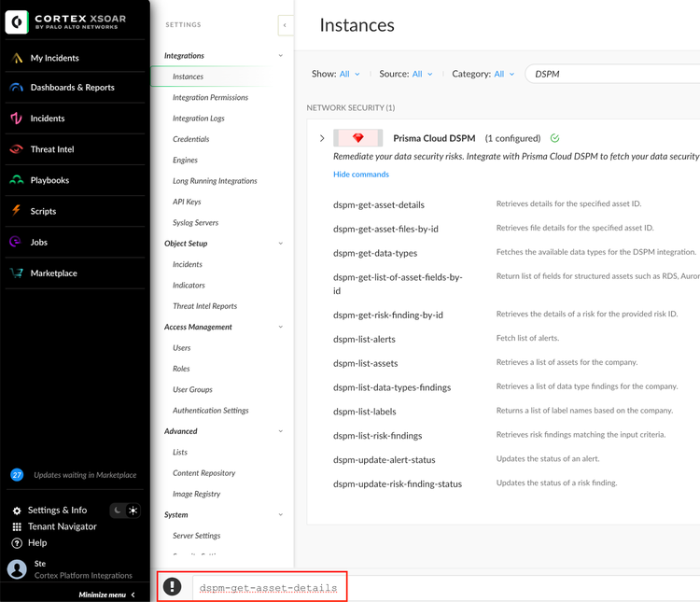Viewport: 700px width, 602px height.
Task: Click the Playbooks icon
Action: (17, 180)
